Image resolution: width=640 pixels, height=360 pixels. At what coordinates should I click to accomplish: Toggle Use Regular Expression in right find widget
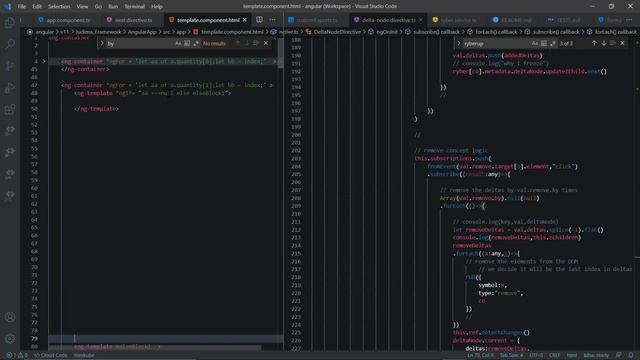pyautogui.click(x=553, y=43)
